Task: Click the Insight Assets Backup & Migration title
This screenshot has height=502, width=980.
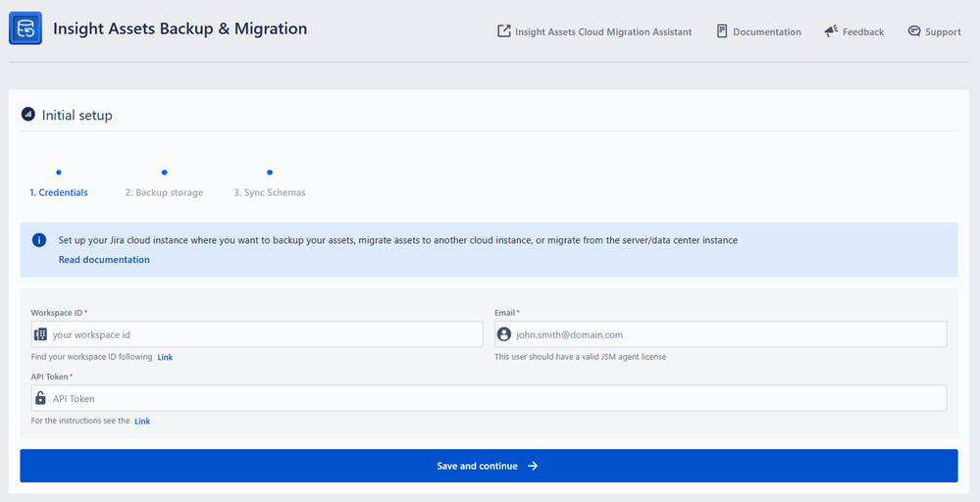Action: (x=180, y=28)
